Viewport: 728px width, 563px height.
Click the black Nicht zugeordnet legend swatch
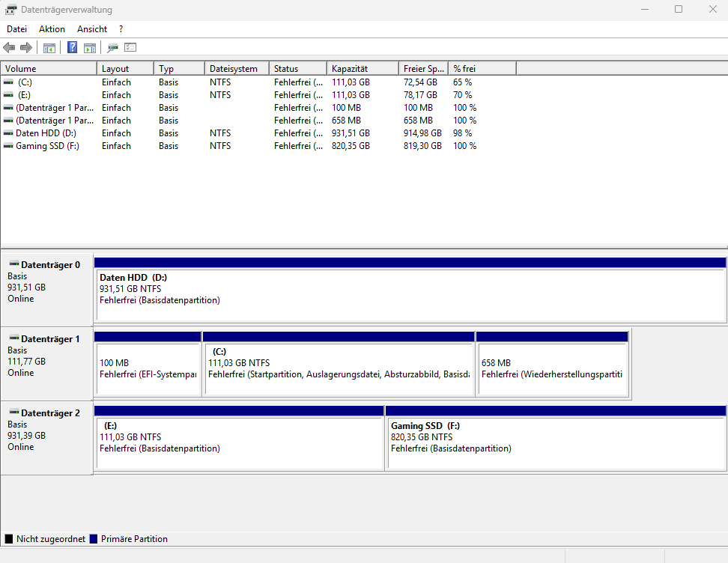9,539
